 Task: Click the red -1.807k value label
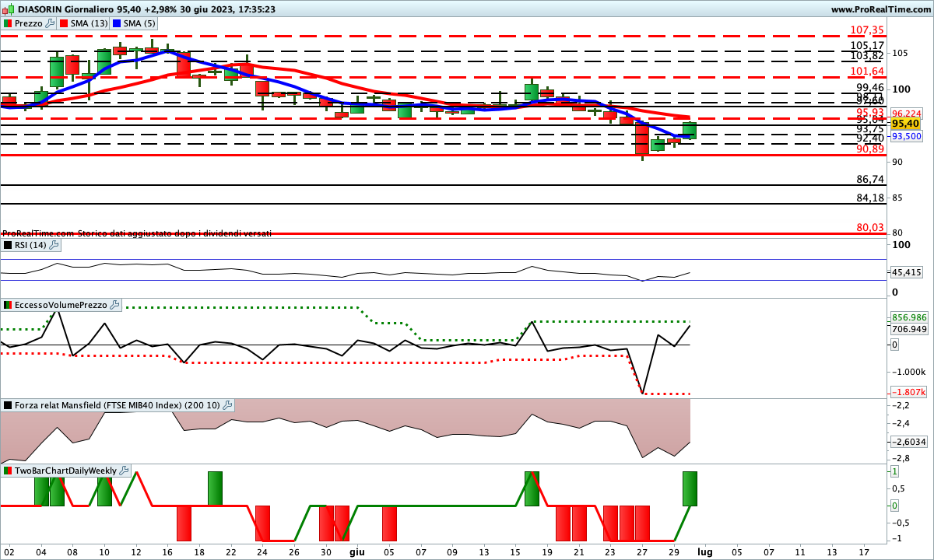pyautogui.click(x=908, y=392)
